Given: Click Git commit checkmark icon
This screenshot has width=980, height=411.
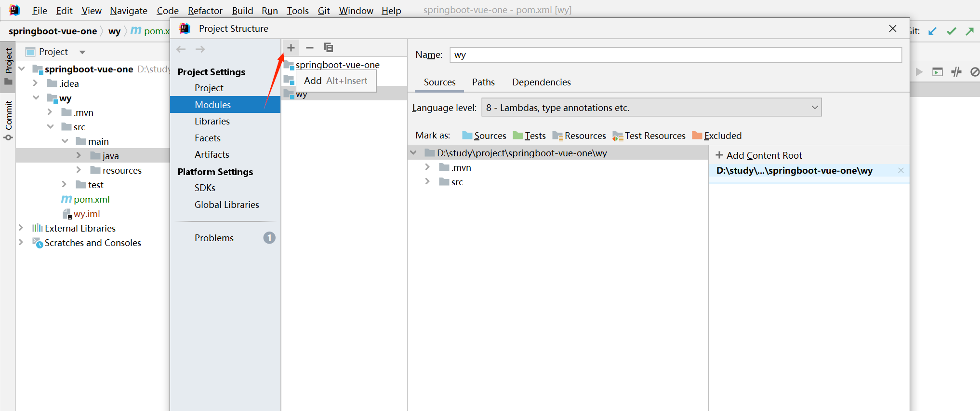Looking at the screenshot, I should 952,31.
